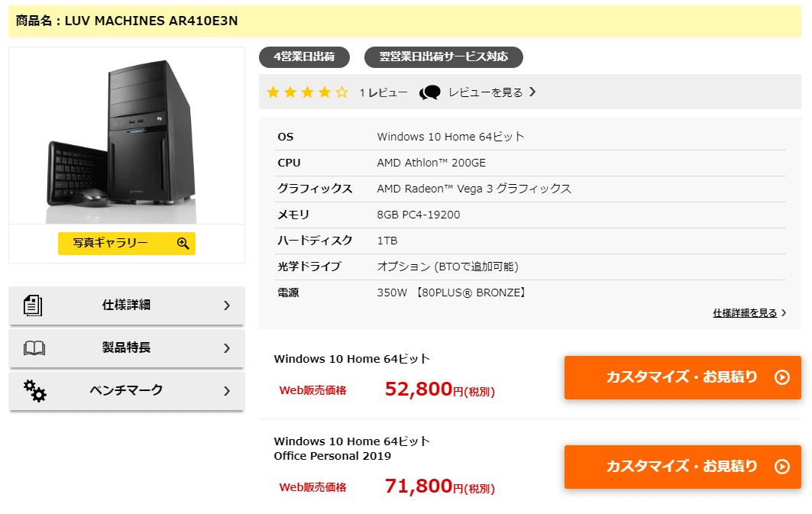This screenshot has width=812, height=514.
Task: Click the speech bubble review icon
Action: tap(430, 92)
